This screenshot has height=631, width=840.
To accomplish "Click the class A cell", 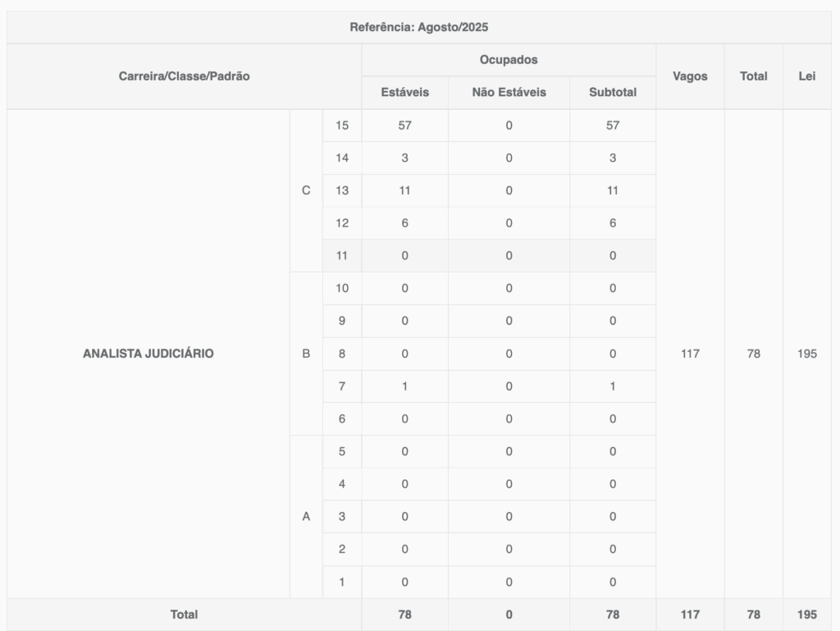I will pyautogui.click(x=306, y=517).
